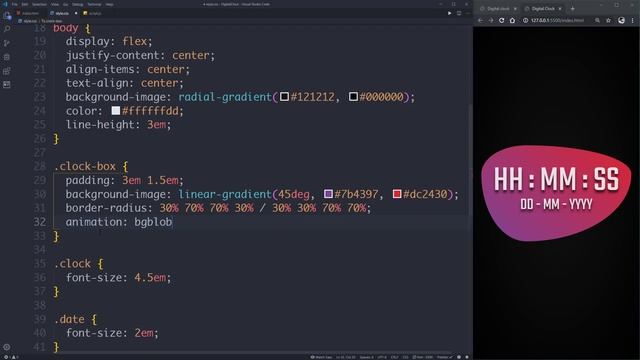Open color picker for #dc2430 swatch
The image size is (640, 360).
click(x=397, y=194)
